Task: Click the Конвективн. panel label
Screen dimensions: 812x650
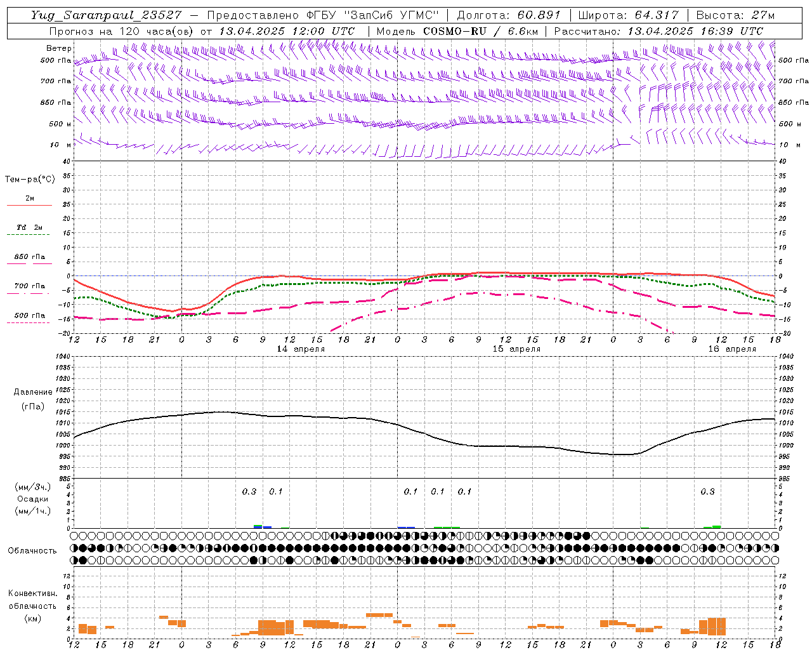Action: (32, 594)
